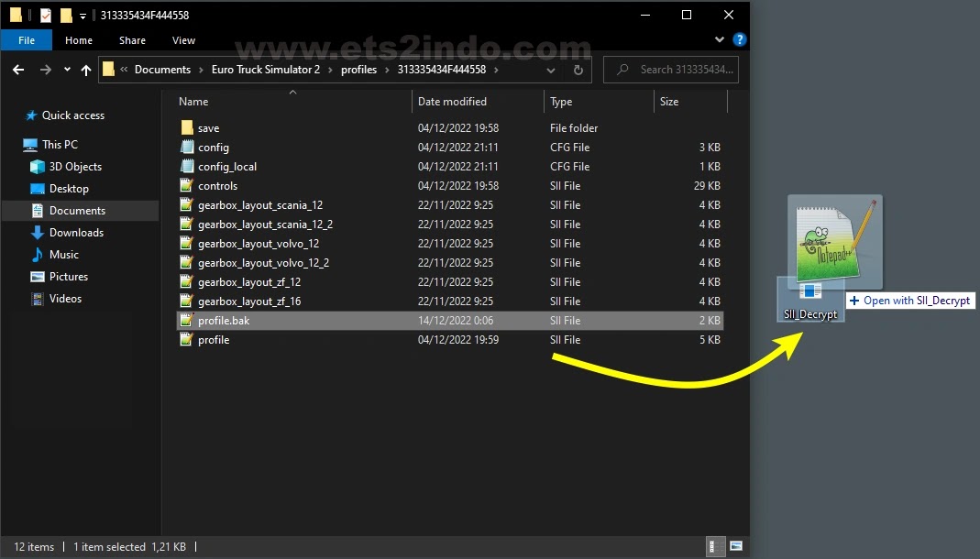Screen dimensions: 980x559
Task: Open Downloads in the sidebar
Action: pos(76,233)
